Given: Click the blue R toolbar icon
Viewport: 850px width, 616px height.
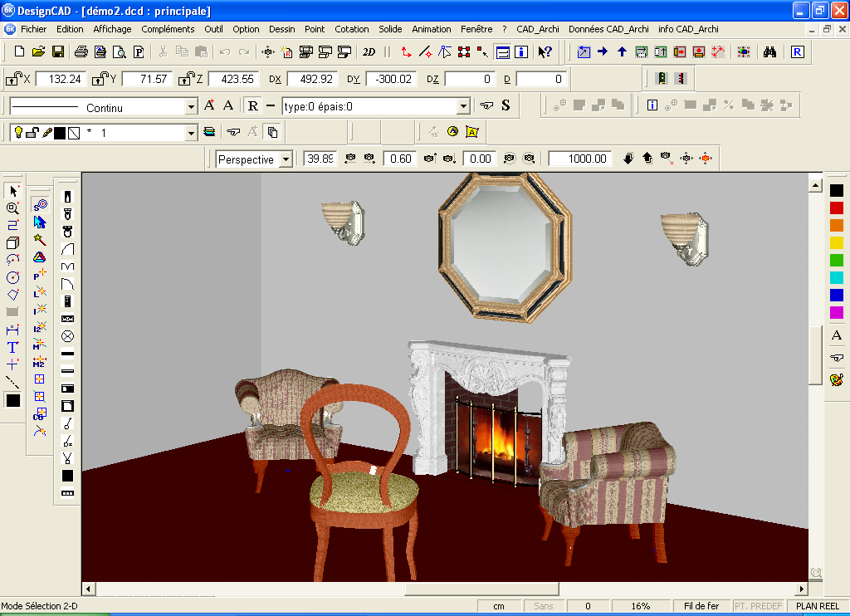Looking at the screenshot, I should [798, 51].
